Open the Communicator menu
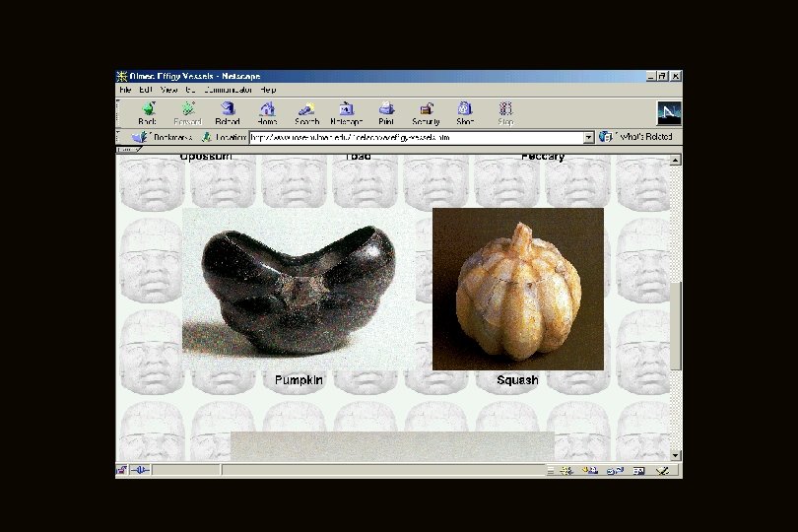Image resolution: width=798 pixels, height=532 pixels. [x=228, y=90]
